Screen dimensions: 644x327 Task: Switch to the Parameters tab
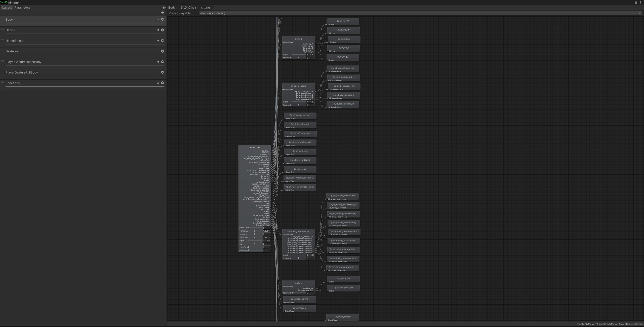(x=22, y=8)
